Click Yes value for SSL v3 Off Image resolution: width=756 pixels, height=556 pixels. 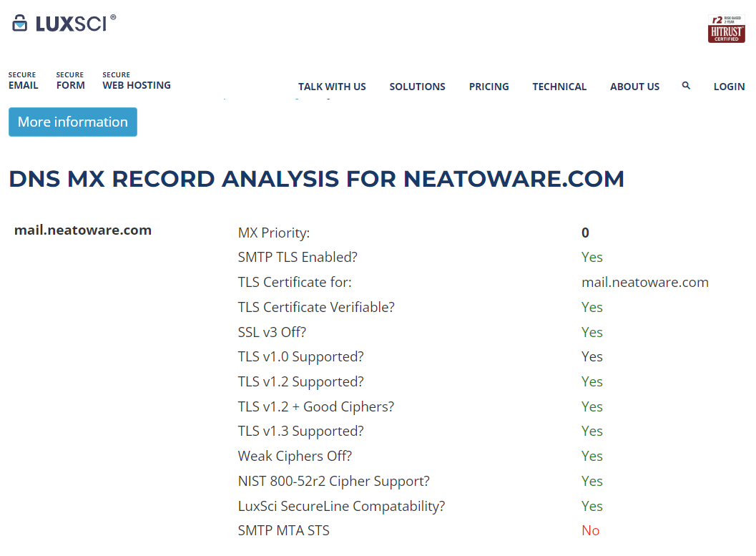(591, 332)
